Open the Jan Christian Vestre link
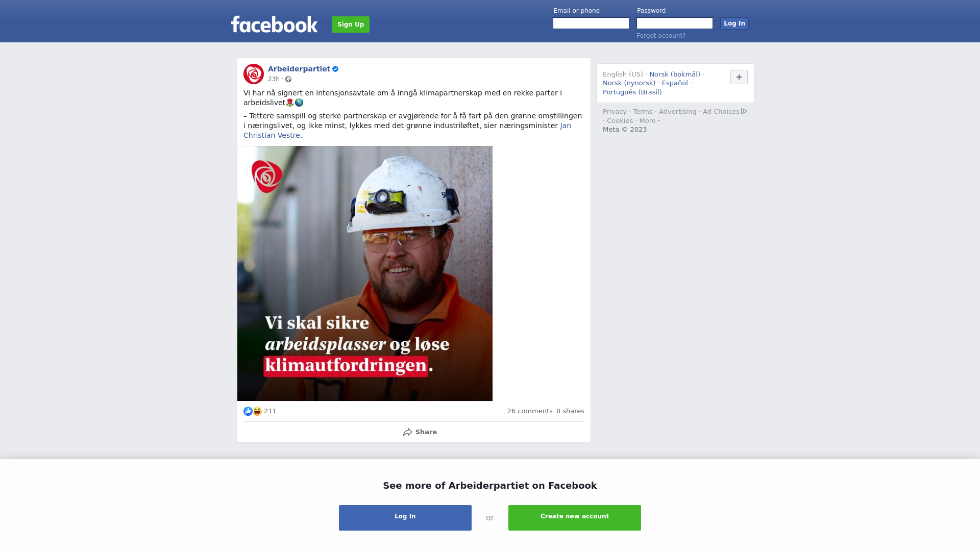The height and width of the screenshot is (551, 980). click(407, 130)
